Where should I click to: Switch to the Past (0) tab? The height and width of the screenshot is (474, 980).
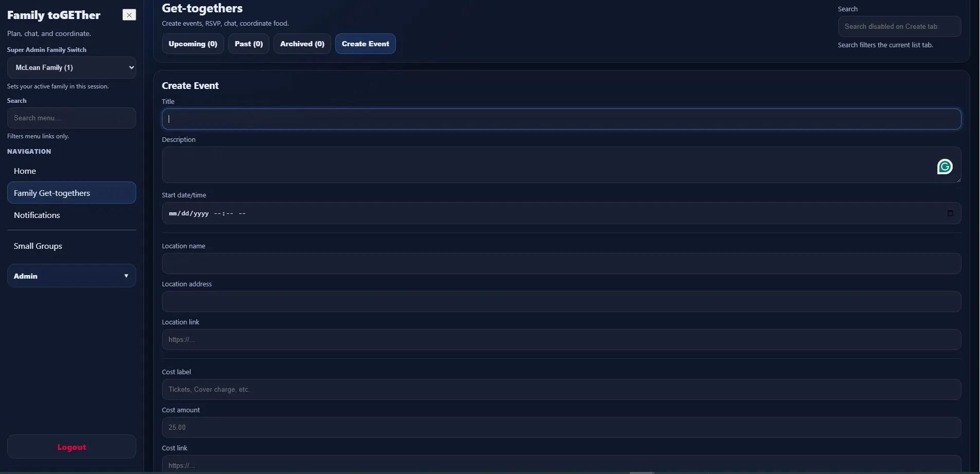pyautogui.click(x=248, y=44)
